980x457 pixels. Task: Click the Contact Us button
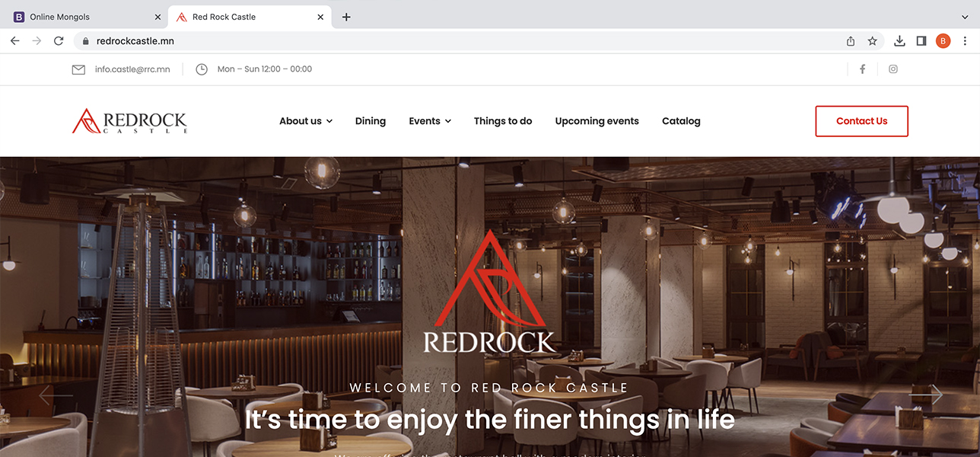point(862,121)
